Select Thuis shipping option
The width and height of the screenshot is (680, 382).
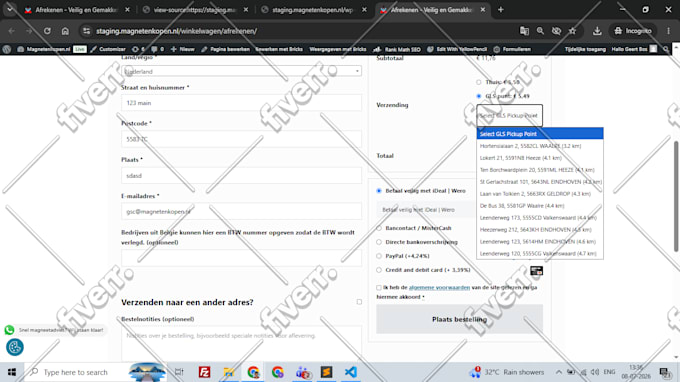pyautogui.click(x=479, y=82)
